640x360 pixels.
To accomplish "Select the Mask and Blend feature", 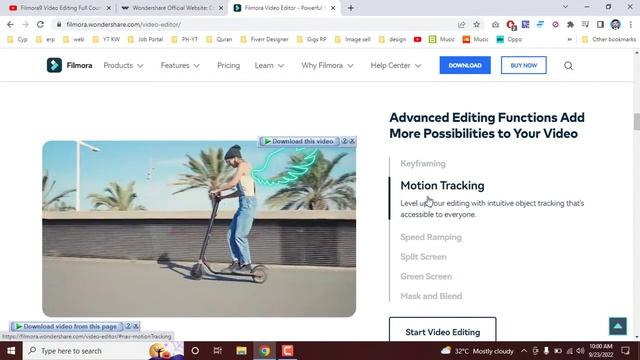I will tap(431, 296).
